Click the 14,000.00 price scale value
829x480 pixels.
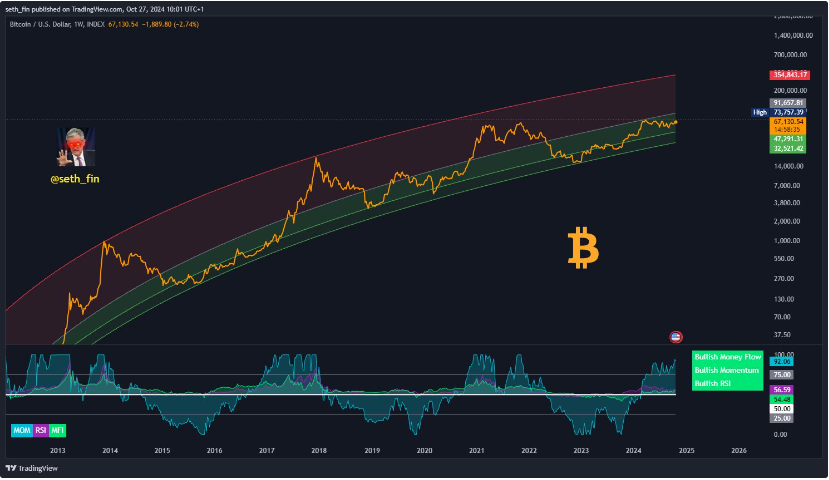coord(789,166)
